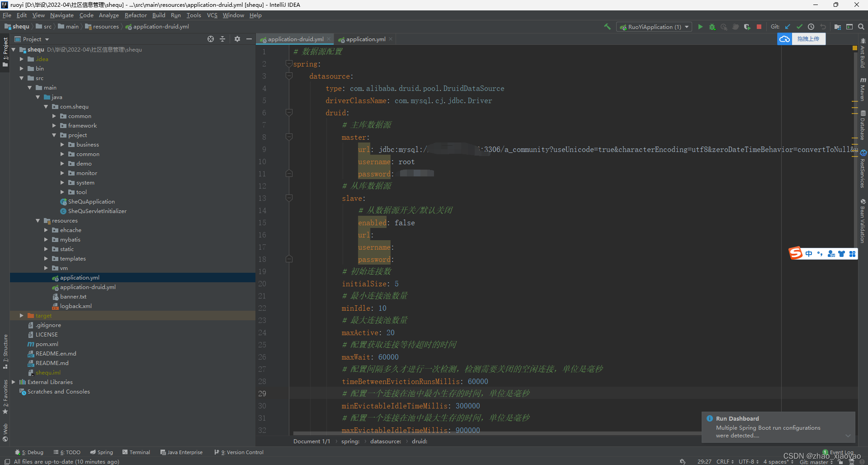Click the cloud upload icon
The image size is (868, 465).
click(x=785, y=39)
